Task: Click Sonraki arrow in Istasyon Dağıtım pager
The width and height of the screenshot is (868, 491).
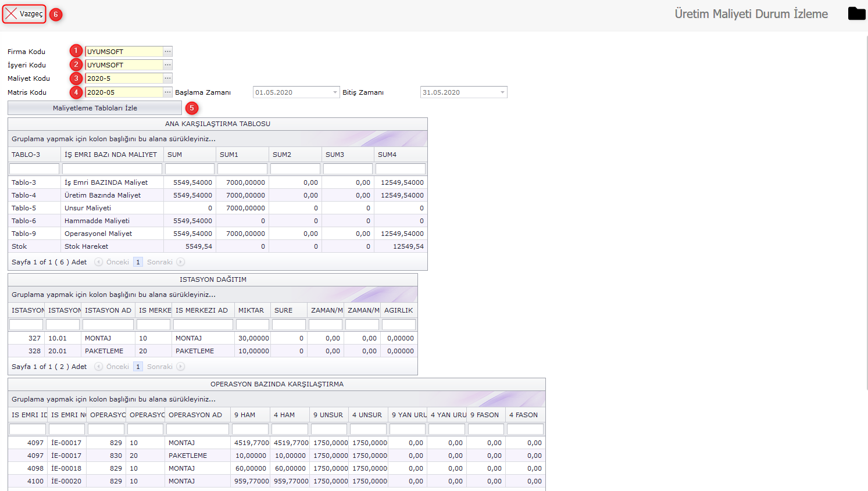Action: 181,367
